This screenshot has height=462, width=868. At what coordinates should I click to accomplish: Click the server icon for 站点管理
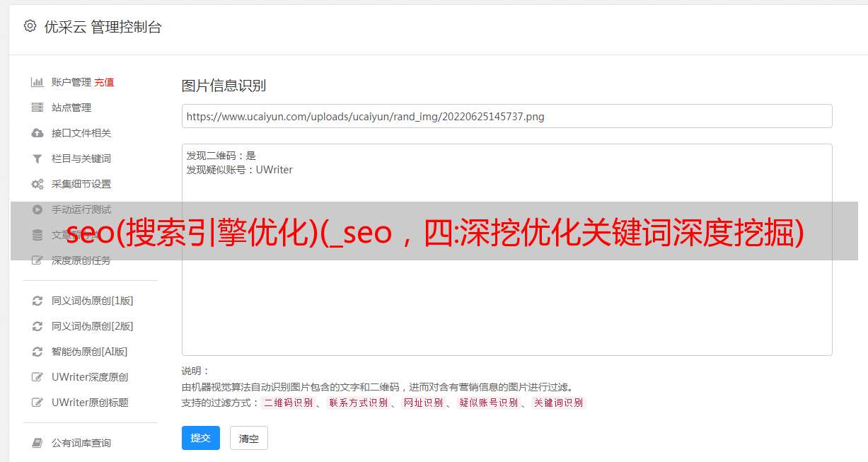point(37,108)
